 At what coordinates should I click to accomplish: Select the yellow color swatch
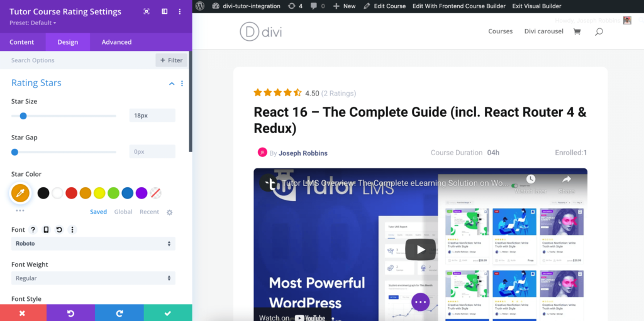[99, 193]
